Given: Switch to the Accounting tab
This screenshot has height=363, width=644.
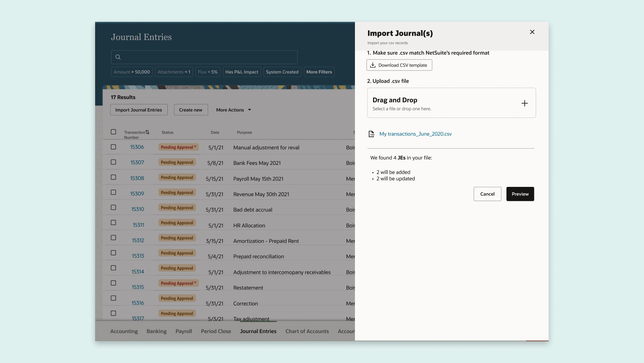Looking at the screenshot, I should click(124, 331).
